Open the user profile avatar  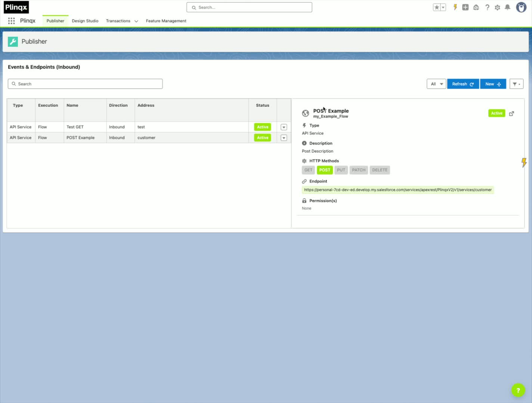[521, 7]
